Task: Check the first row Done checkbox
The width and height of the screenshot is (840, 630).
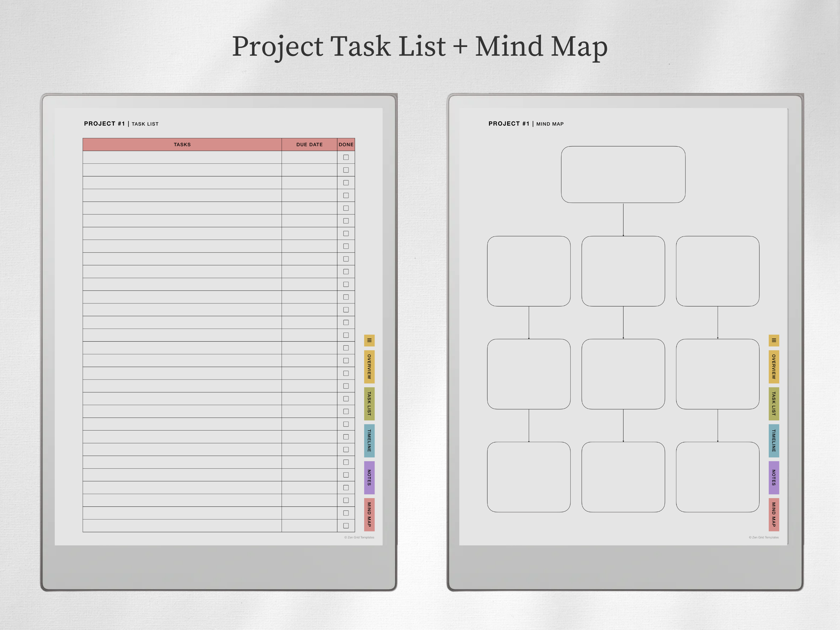Action: coord(346,157)
